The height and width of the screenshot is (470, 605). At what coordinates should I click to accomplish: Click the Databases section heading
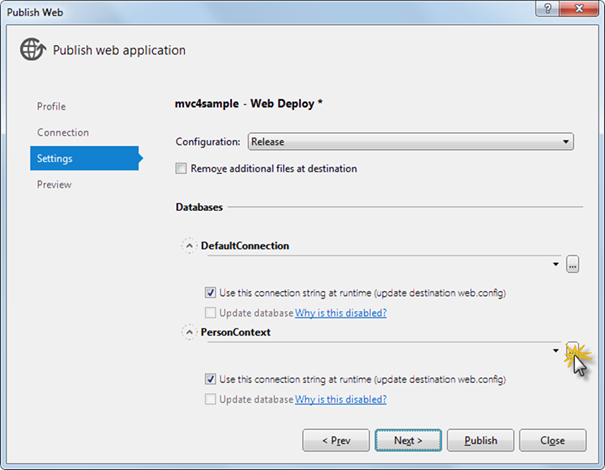pyautogui.click(x=199, y=207)
